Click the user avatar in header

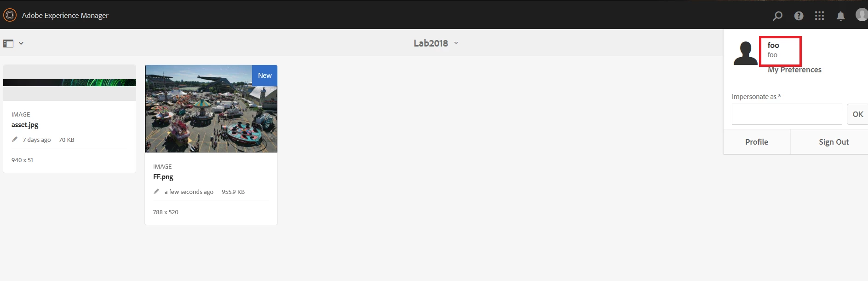pos(862,15)
